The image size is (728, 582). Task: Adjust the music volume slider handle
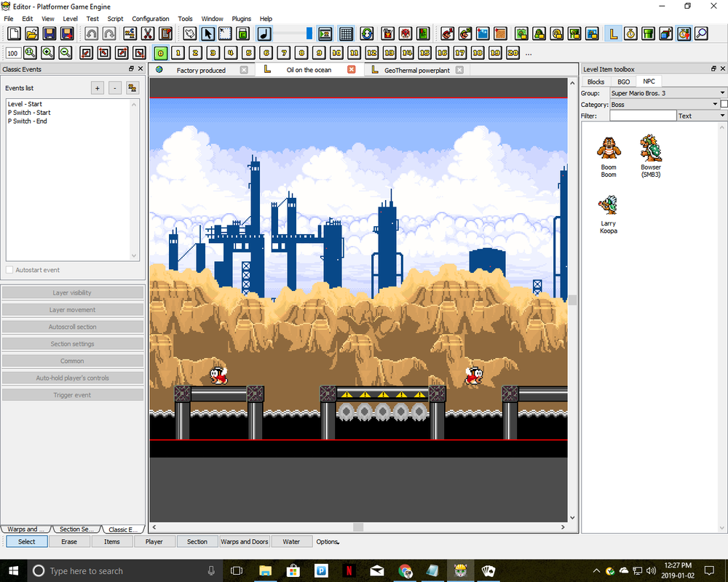coord(309,33)
